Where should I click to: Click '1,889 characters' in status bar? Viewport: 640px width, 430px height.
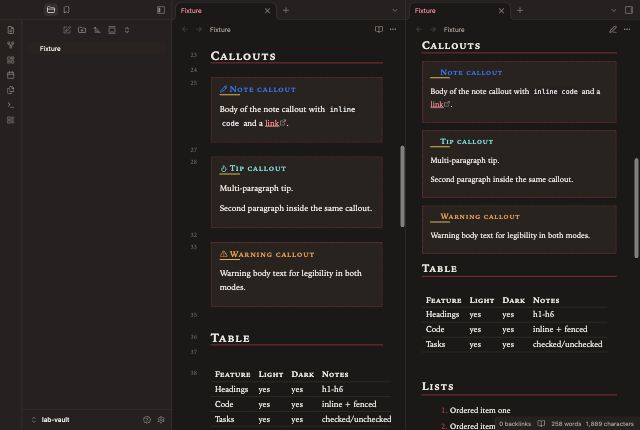point(609,424)
